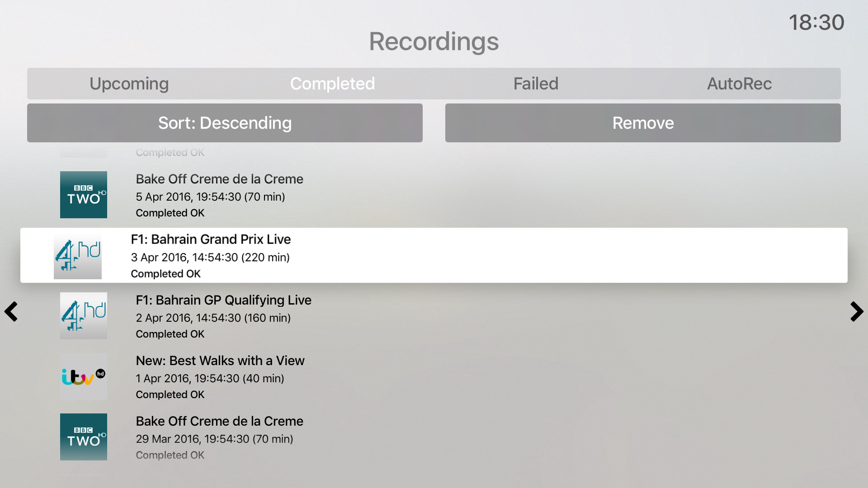Toggle the Sort: Descending button
This screenshot has width=868, height=488.
pos(225,123)
